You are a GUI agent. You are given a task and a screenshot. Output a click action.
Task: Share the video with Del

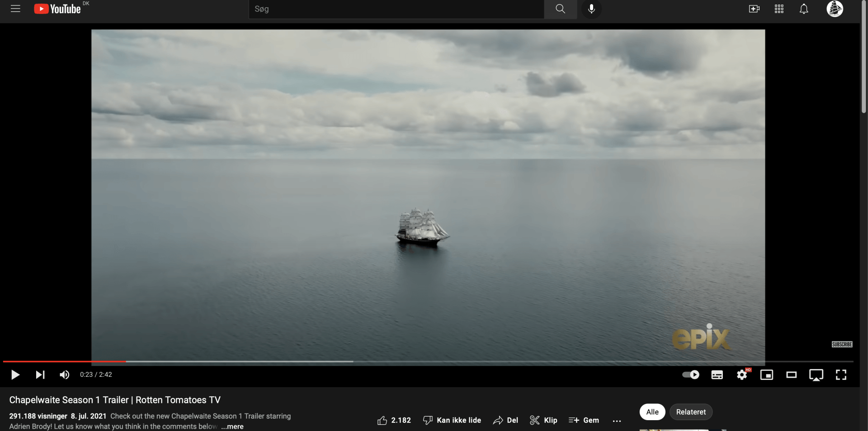point(505,420)
